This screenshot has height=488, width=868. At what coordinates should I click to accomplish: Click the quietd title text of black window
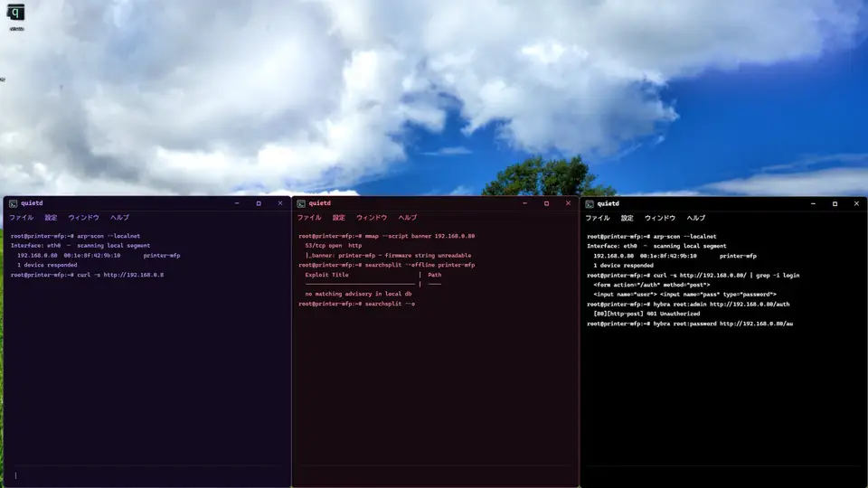(609, 204)
